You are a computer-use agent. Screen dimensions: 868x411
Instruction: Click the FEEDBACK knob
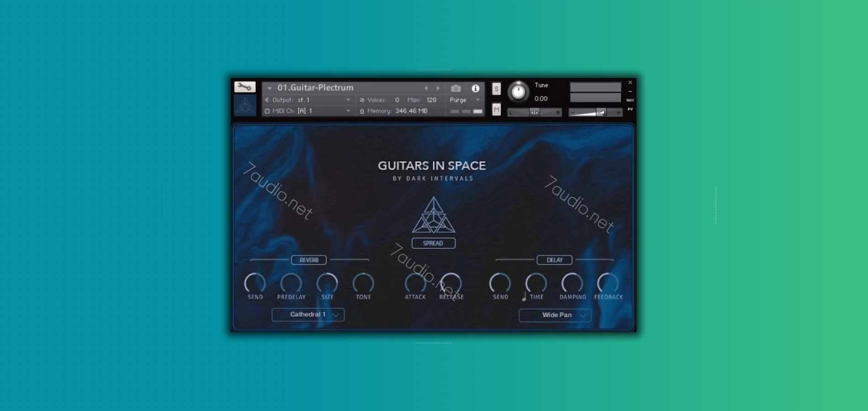pyautogui.click(x=608, y=283)
